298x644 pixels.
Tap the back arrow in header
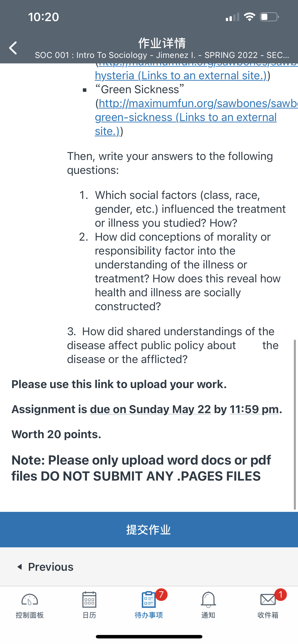13,48
